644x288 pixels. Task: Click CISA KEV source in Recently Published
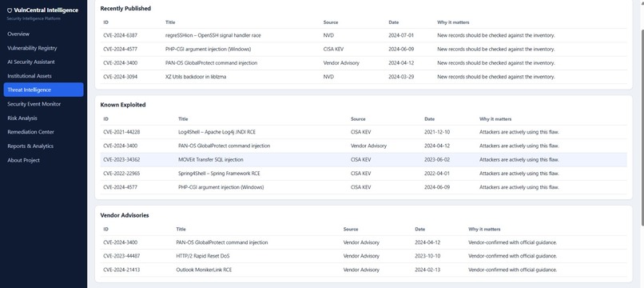333,50
